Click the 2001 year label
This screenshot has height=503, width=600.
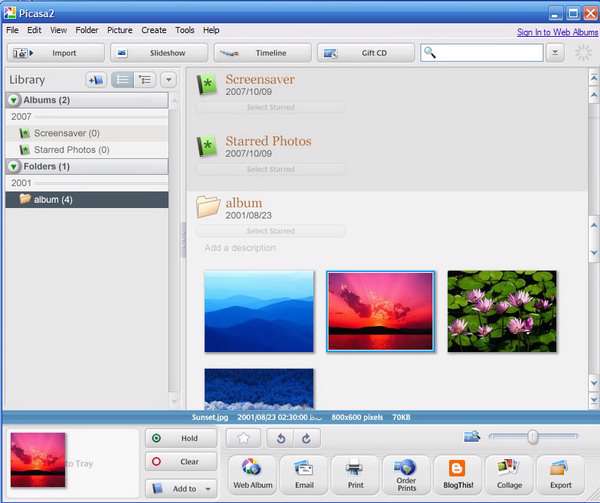pyautogui.click(x=21, y=183)
